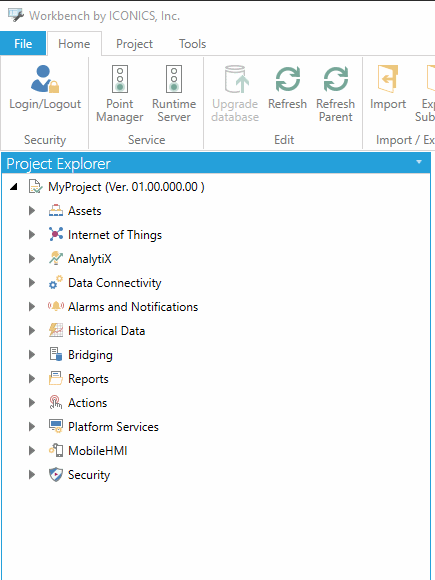This screenshot has height=580, width=435.
Task: Click the Runtime Server traffic light icon
Action: point(174,79)
